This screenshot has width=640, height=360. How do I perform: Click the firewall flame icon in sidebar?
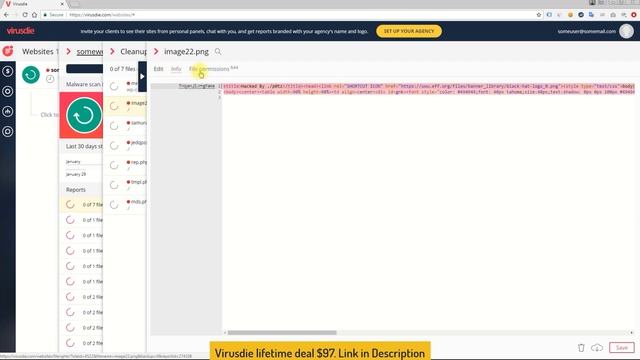pyautogui.click(x=8, y=111)
